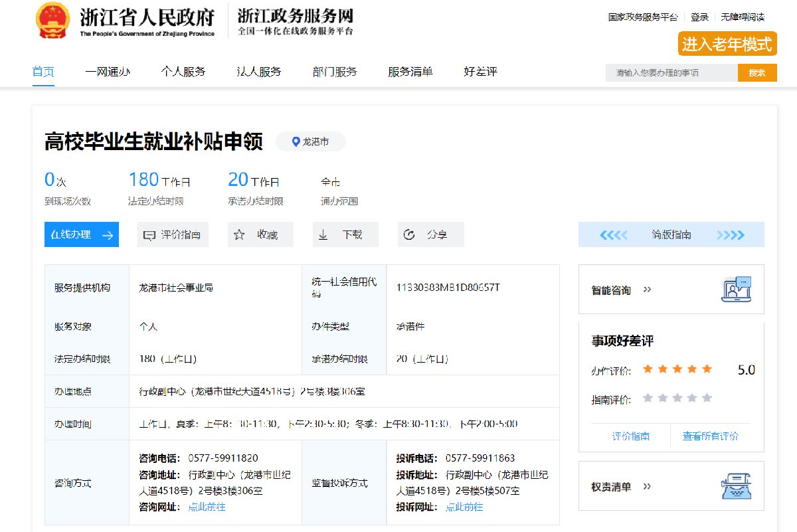The height and width of the screenshot is (532, 797).
Task: Open 查看所有评价 link
Action: click(x=710, y=436)
